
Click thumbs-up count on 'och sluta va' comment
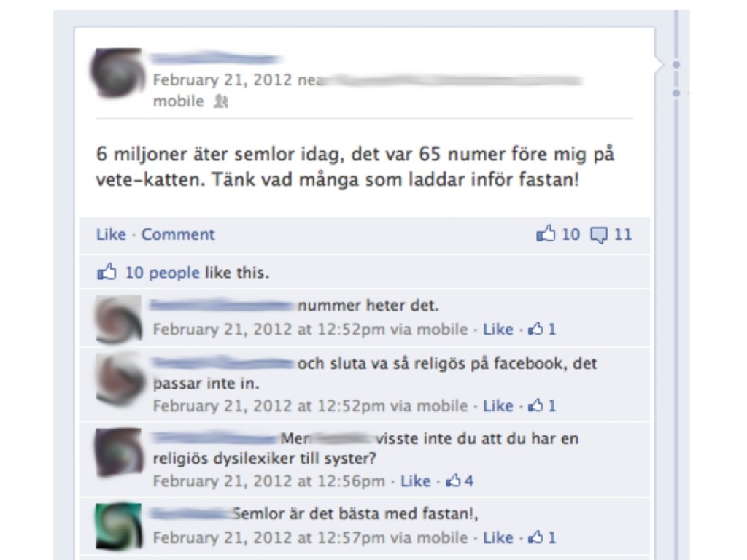(542, 405)
